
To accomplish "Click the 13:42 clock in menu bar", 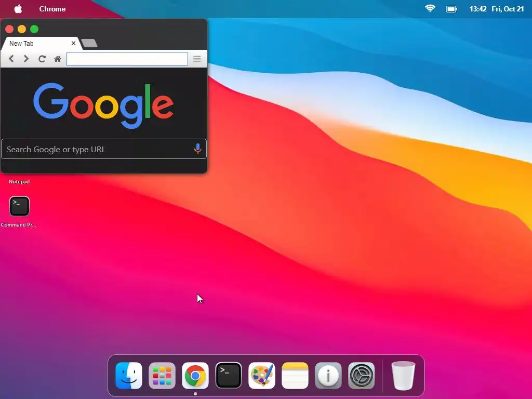I will (x=478, y=9).
